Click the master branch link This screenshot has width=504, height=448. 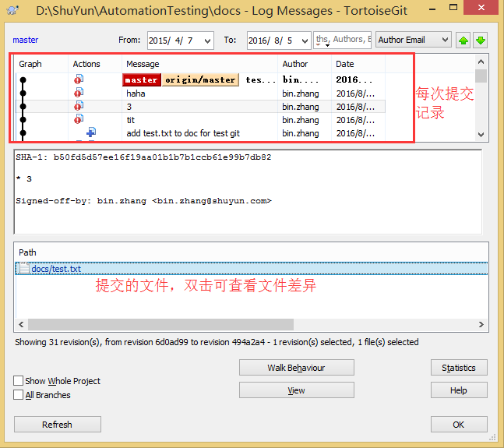tap(26, 40)
